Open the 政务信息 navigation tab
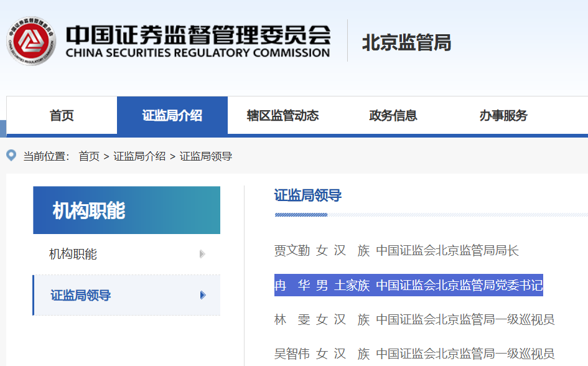Image resolution: width=588 pixels, height=366 pixels. [393, 115]
